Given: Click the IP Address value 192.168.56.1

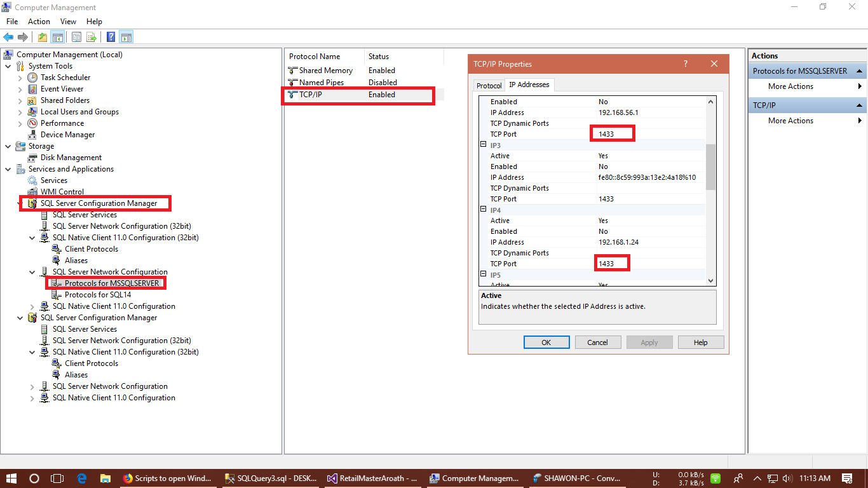Looking at the screenshot, I should pos(618,112).
